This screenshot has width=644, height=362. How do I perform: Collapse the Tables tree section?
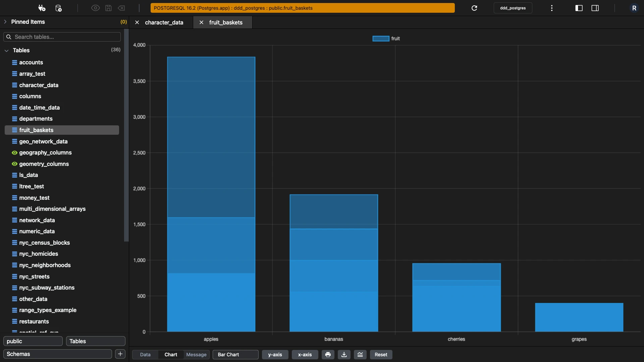coord(6,50)
